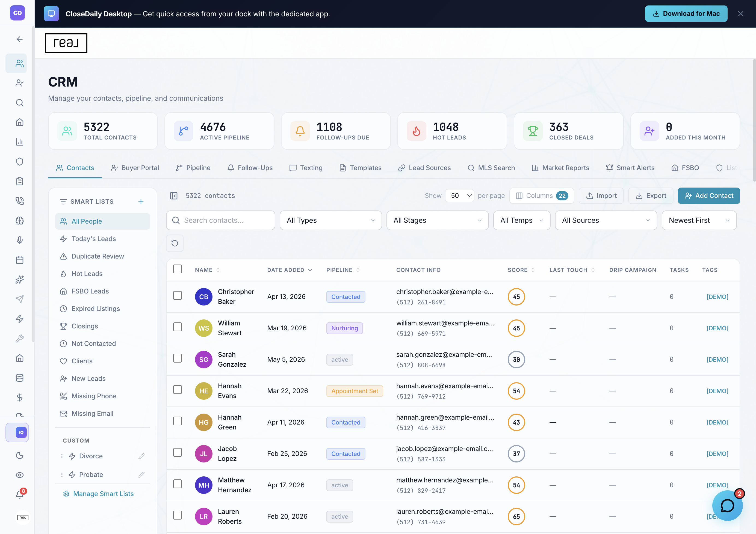
Task: Toggle dark mode moon icon
Action: 19,456
